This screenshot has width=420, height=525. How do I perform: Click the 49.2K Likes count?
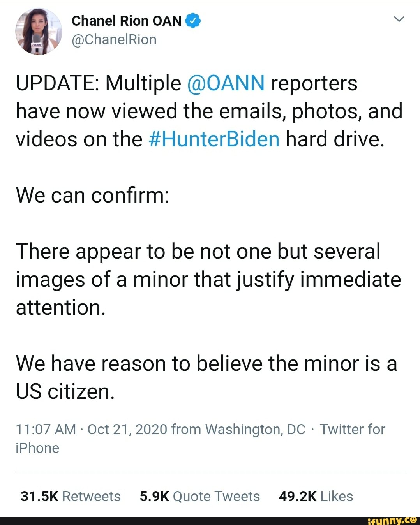click(x=316, y=496)
